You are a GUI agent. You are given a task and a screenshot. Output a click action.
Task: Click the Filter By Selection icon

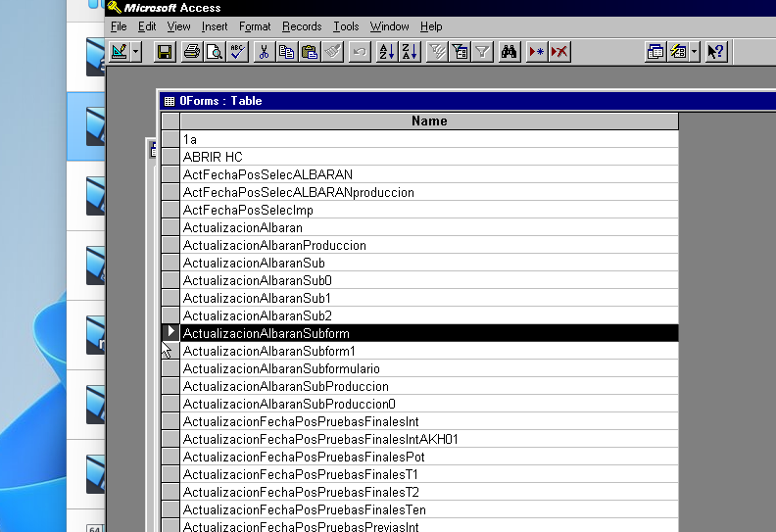pos(437,52)
